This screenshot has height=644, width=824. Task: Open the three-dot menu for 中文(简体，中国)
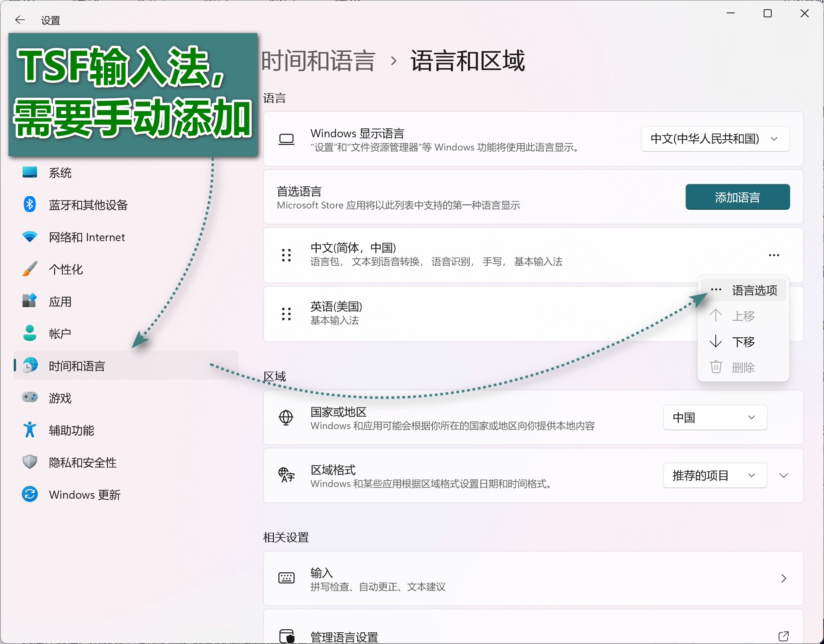[774, 255]
